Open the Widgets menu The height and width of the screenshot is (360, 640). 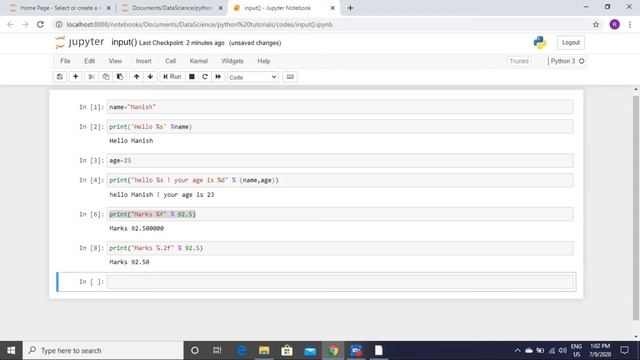[232, 61]
